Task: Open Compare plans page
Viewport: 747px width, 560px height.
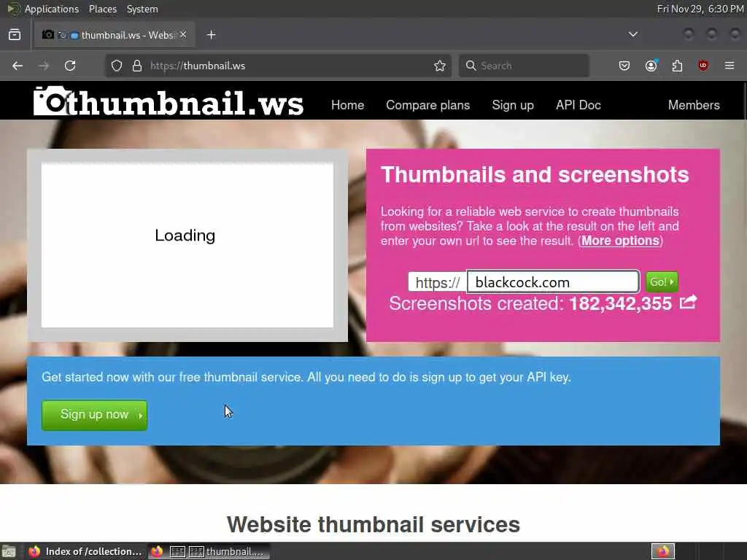Action: pos(427,105)
